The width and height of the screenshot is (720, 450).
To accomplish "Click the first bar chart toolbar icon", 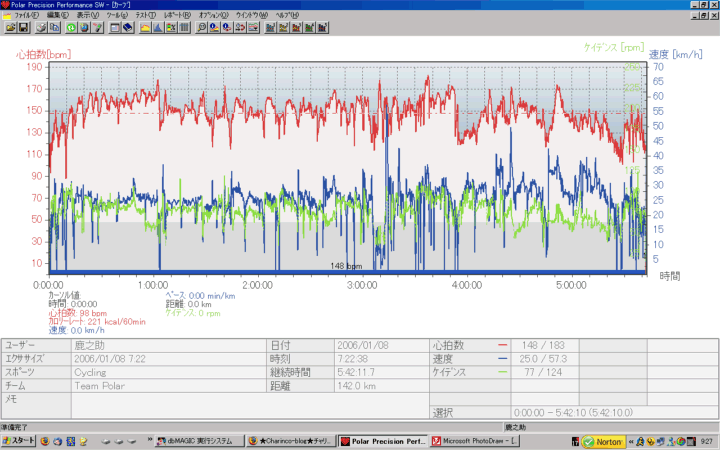I will tap(270, 27).
